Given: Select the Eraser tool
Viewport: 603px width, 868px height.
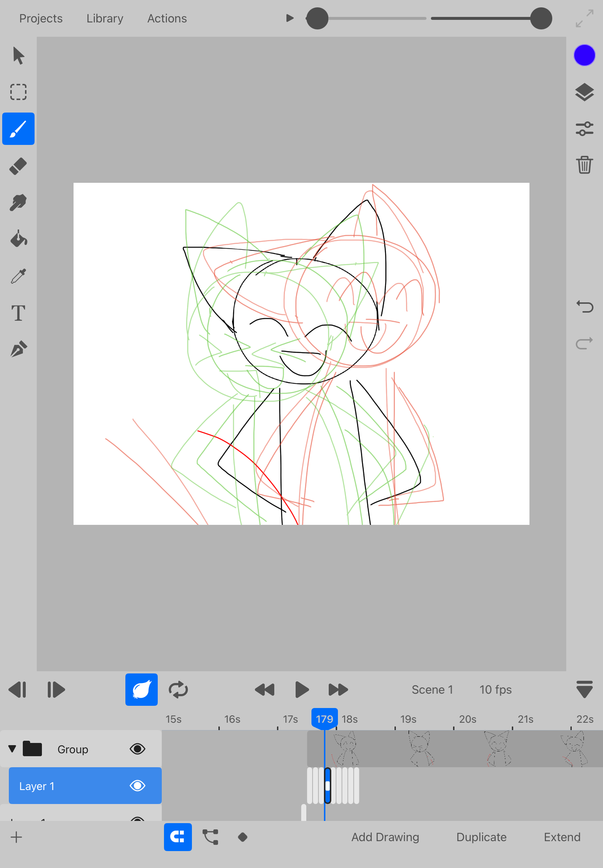Looking at the screenshot, I should point(18,166).
